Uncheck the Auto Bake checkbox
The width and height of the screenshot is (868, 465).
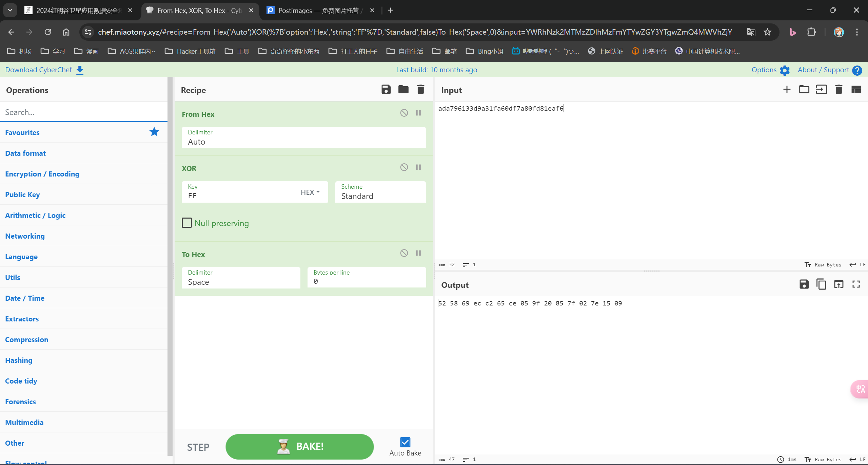click(405, 442)
